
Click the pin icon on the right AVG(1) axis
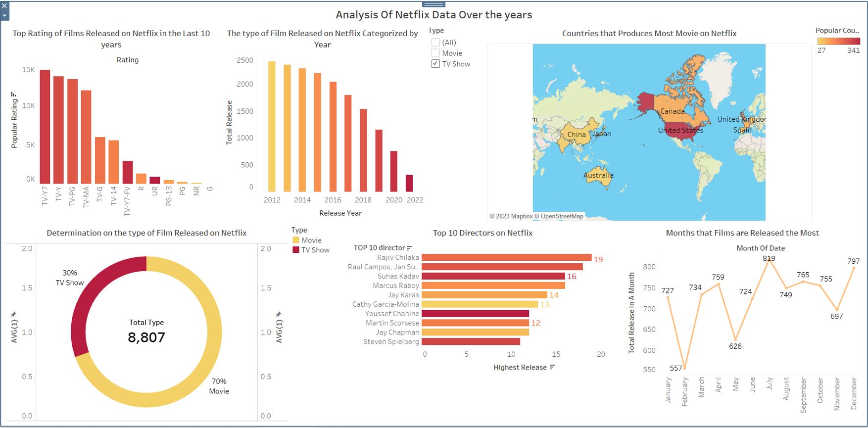[x=279, y=314]
